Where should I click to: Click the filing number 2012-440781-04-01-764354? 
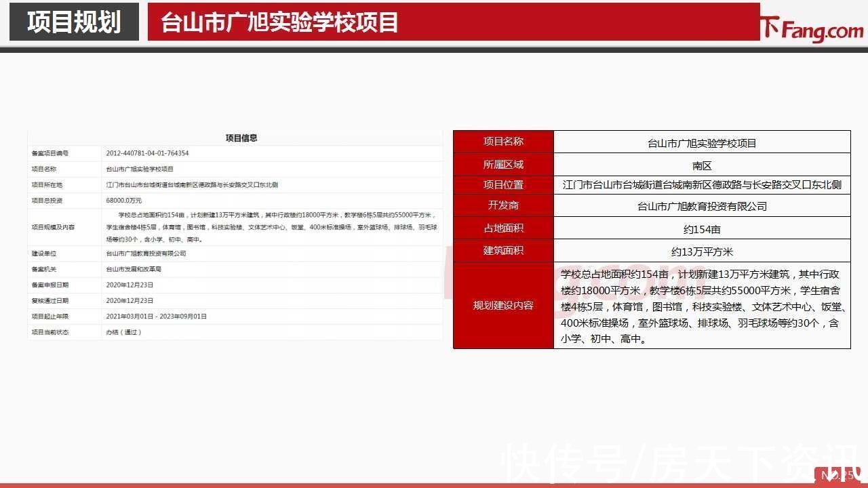(x=147, y=154)
